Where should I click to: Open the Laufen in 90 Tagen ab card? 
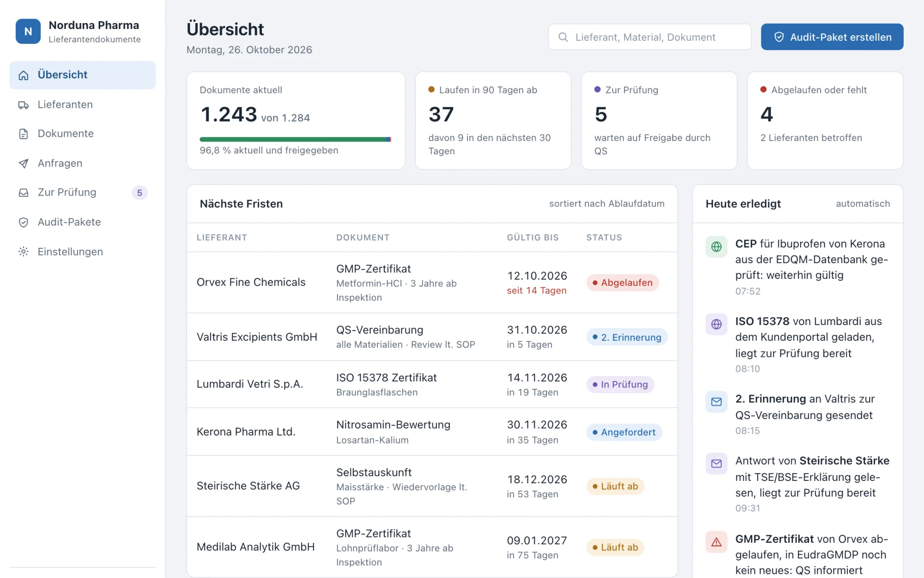point(493,121)
